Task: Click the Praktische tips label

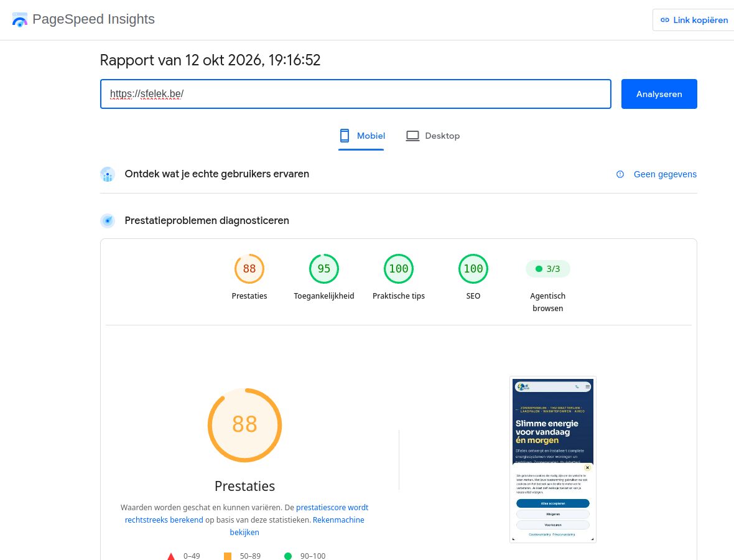Action: pyautogui.click(x=398, y=296)
